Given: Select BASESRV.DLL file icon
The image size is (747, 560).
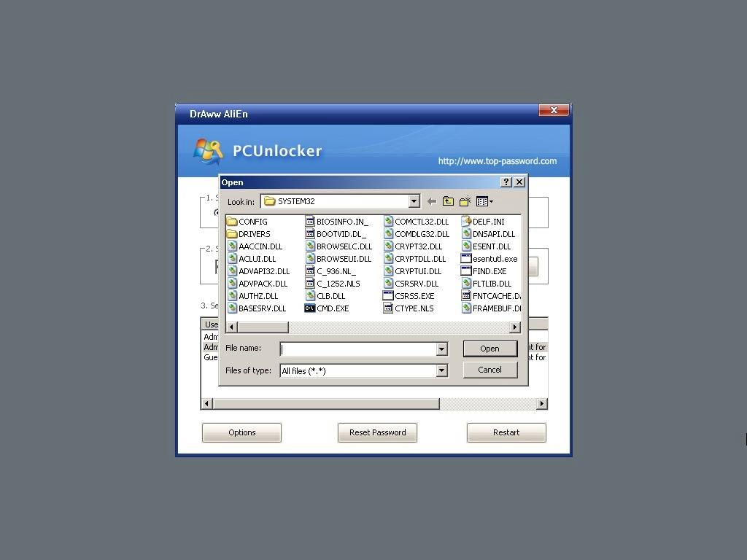Looking at the screenshot, I should tap(232, 308).
